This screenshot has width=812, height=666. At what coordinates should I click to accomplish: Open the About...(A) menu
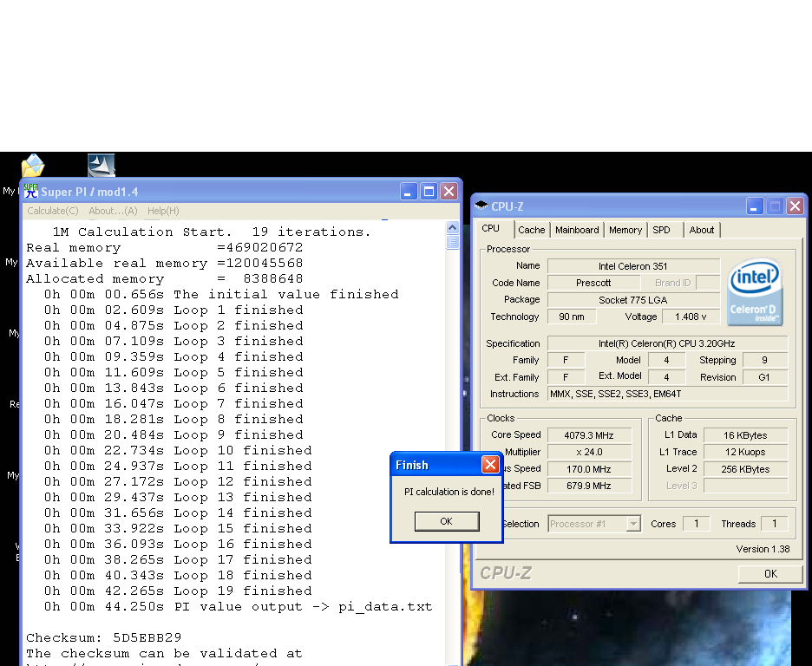point(113,211)
